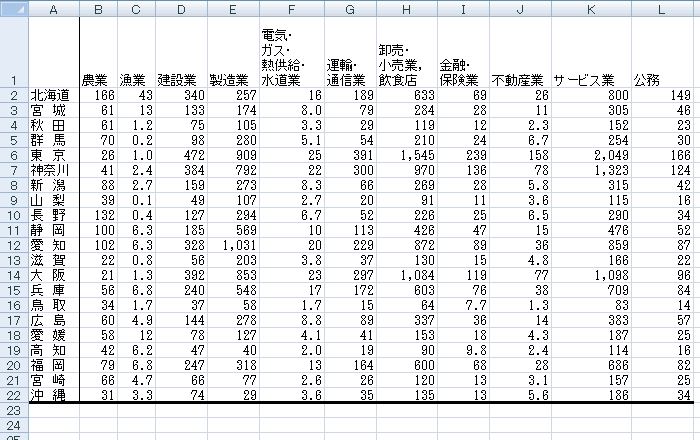Select the 東京 cell
Screen dimensions: 700x440
coord(54,155)
